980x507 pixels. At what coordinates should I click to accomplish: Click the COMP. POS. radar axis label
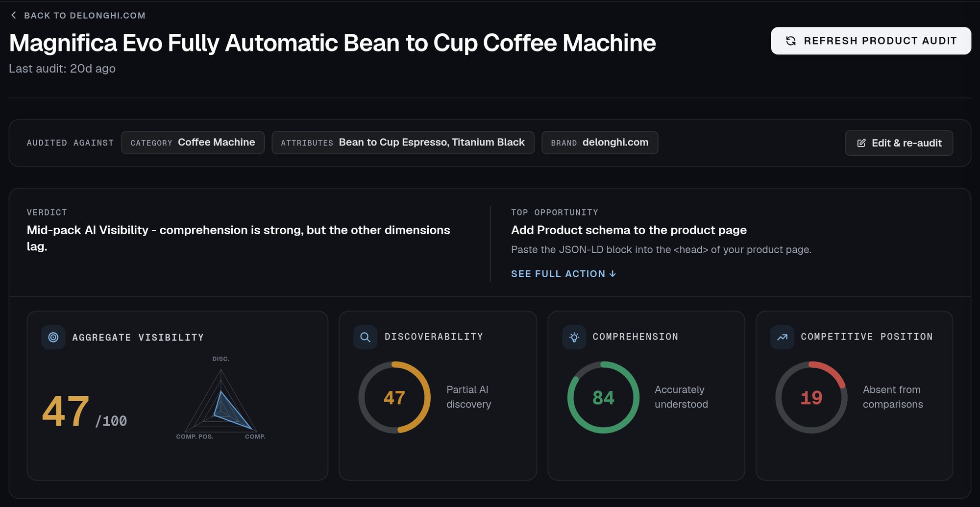click(195, 436)
